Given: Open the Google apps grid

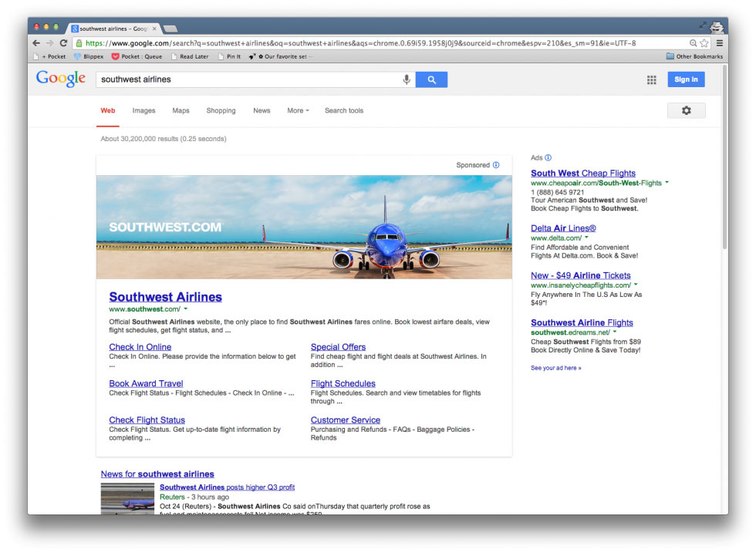Looking at the screenshot, I should coord(652,79).
